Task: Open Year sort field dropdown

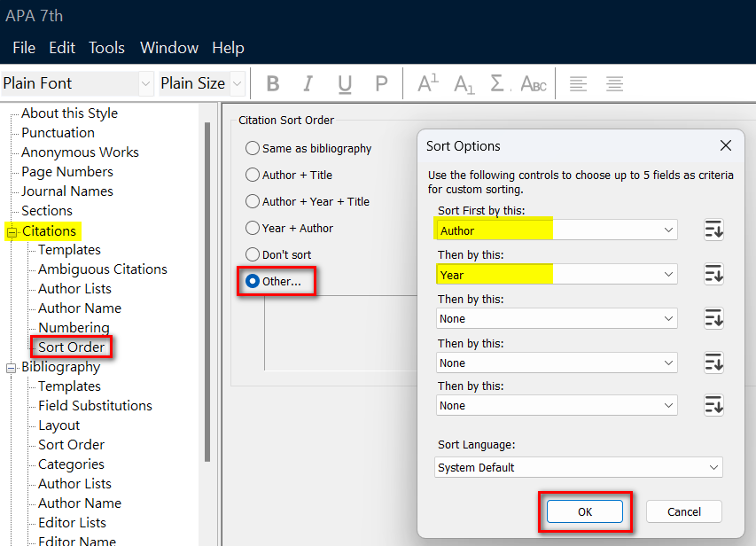Action: (557, 275)
